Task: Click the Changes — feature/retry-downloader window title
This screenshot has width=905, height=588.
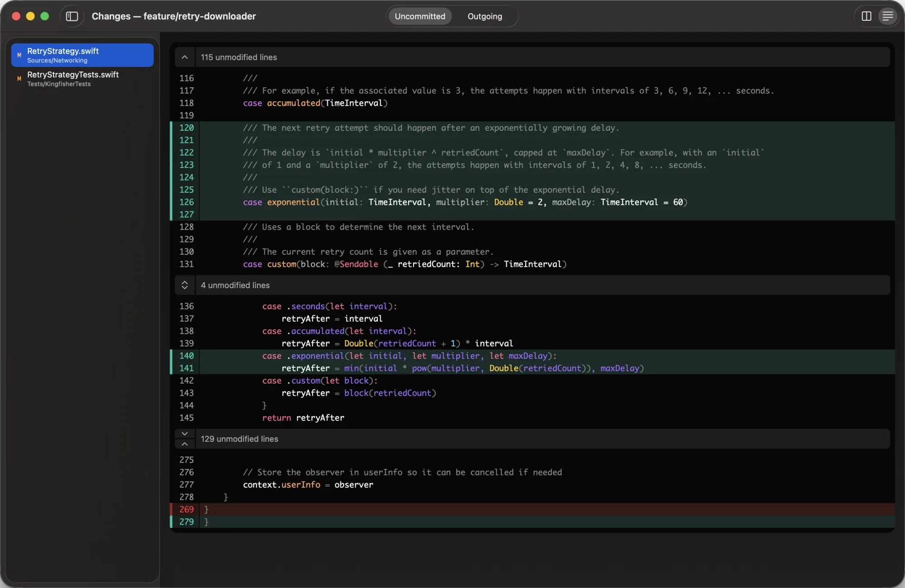Action: (174, 16)
